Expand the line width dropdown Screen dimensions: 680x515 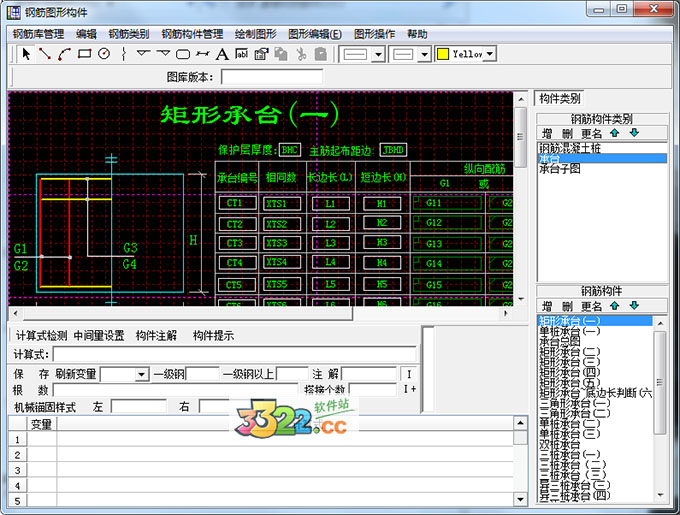(424, 54)
